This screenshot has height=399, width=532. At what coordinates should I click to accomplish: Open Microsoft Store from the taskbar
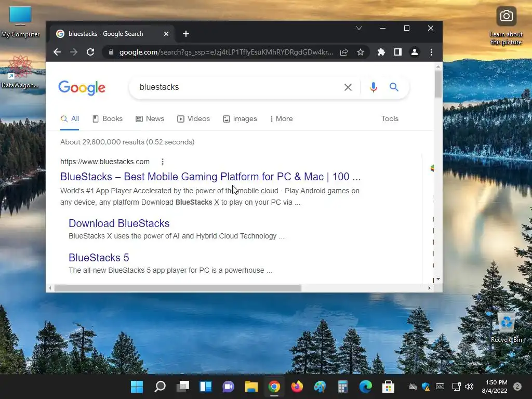[x=388, y=387]
